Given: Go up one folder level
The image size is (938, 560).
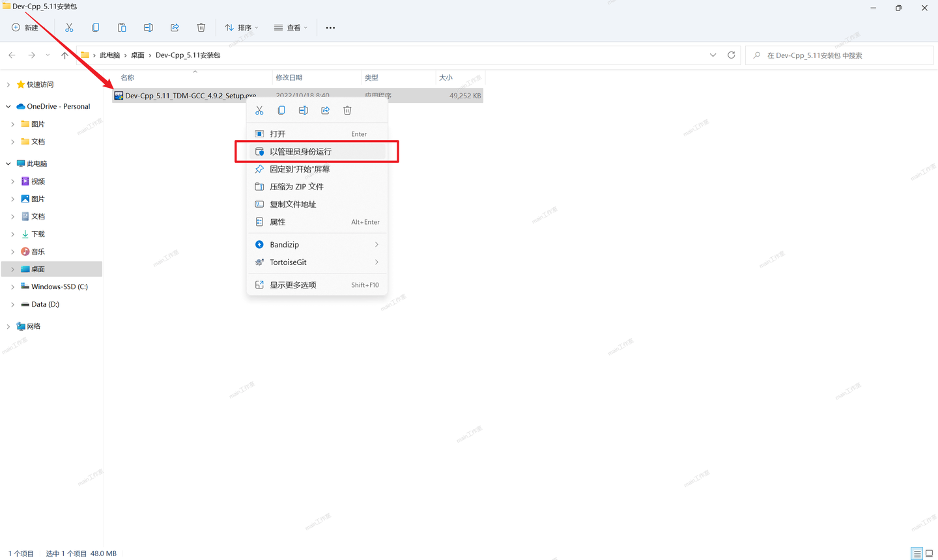Looking at the screenshot, I should [x=64, y=55].
